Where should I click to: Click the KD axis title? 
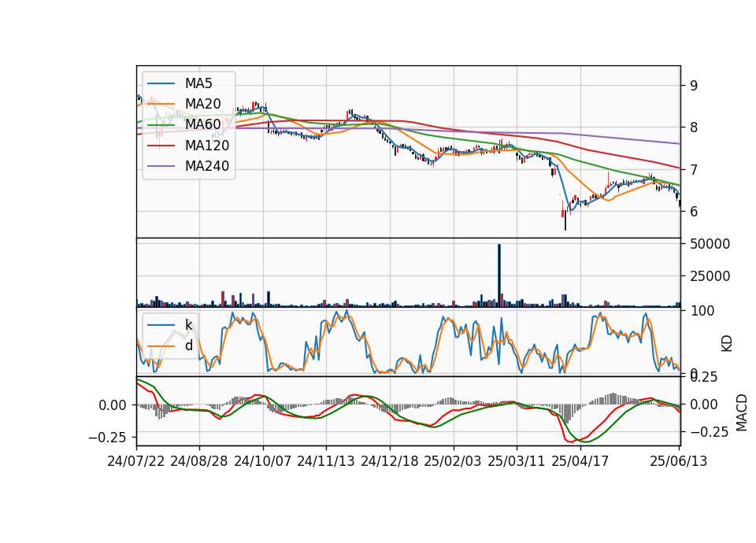(727, 343)
